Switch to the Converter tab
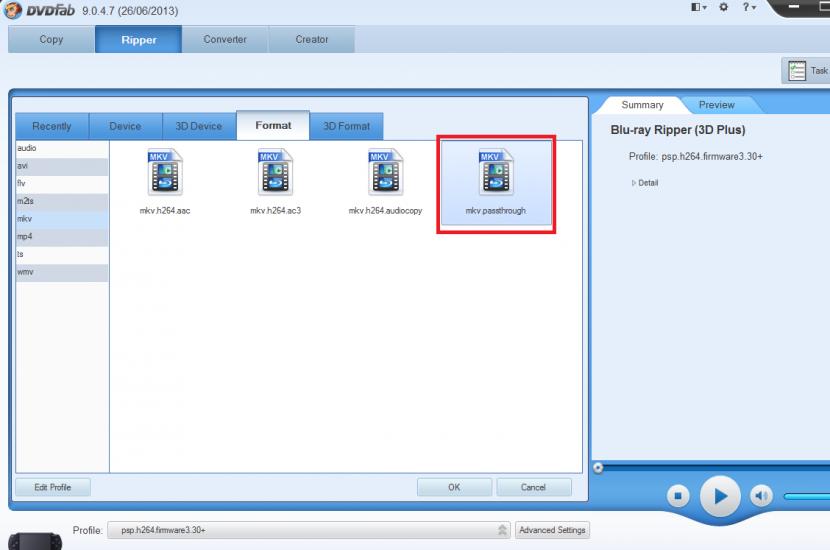The height and width of the screenshot is (550, 830). pos(225,40)
